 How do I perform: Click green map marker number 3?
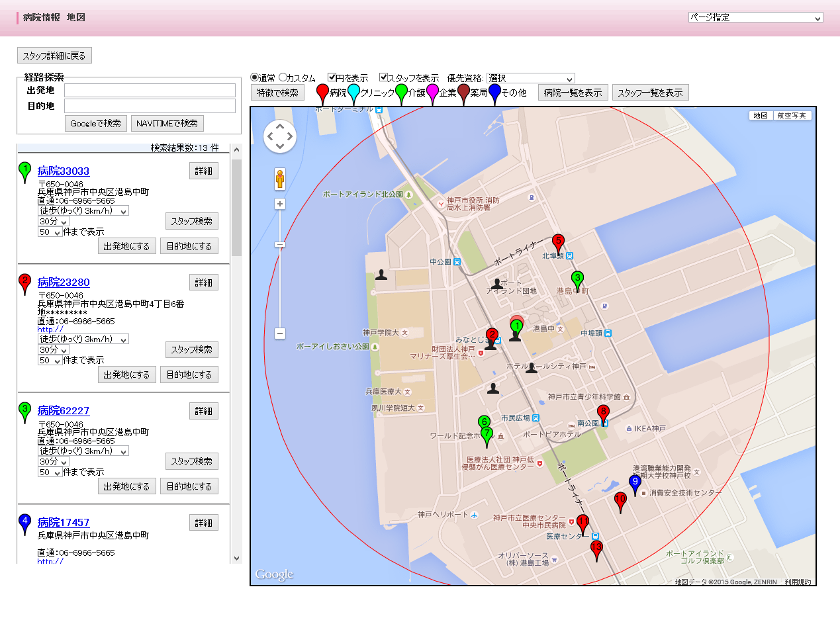(x=577, y=281)
